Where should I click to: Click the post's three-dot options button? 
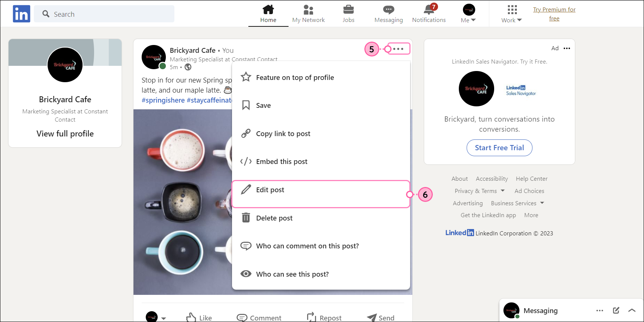click(x=398, y=49)
